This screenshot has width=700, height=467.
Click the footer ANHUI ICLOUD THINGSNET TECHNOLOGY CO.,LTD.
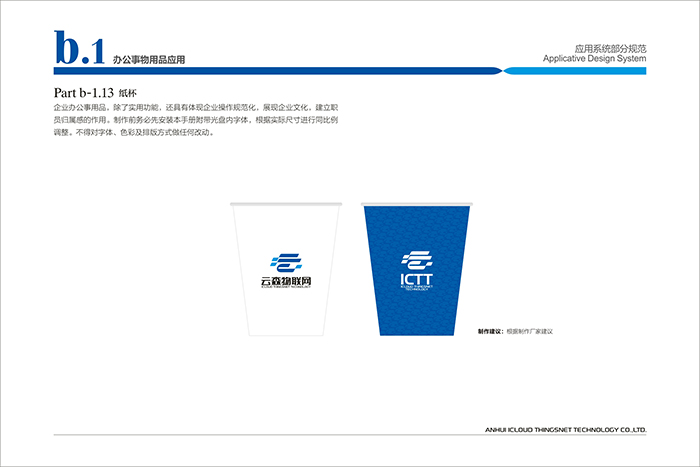566,430
